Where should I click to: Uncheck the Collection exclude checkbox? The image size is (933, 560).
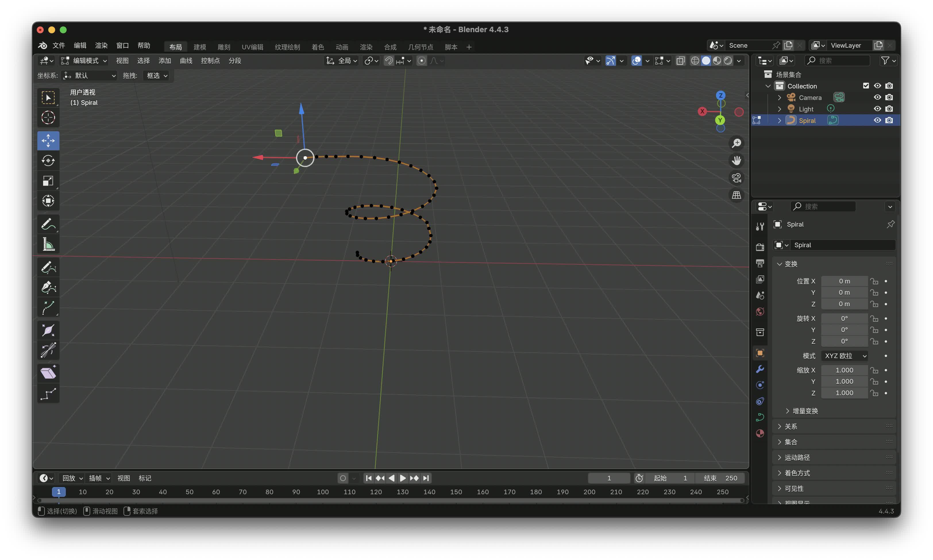tap(865, 86)
